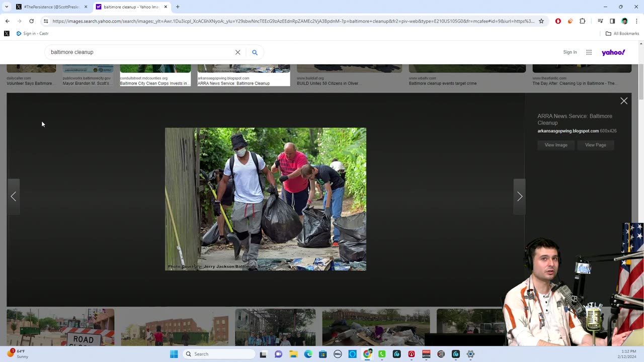Open VoiceMeeter from the taskbar
The width and height of the screenshot is (644, 362).
426,354
